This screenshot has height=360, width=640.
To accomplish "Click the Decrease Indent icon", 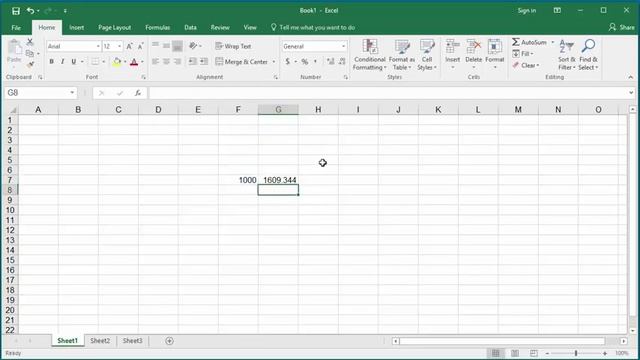I will (x=192, y=62).
